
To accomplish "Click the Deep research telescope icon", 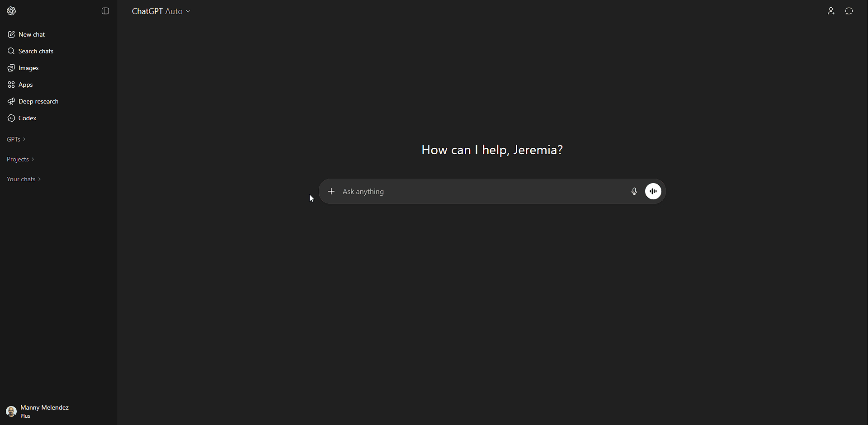I will 11,101.
